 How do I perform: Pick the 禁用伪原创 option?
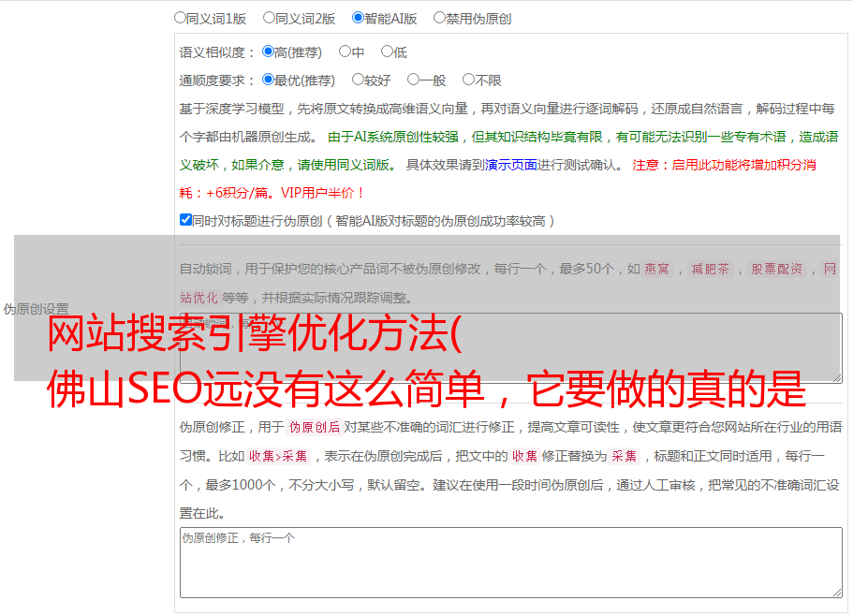[x=439, y=17]
